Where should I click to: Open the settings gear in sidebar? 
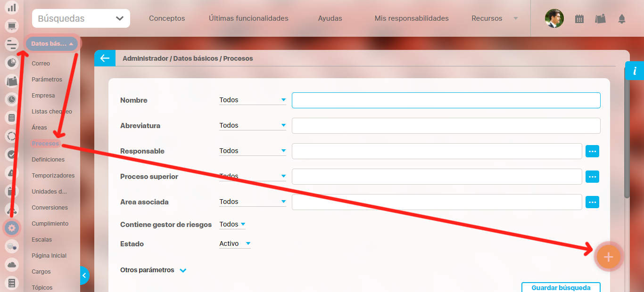click(x=12, y=228)
